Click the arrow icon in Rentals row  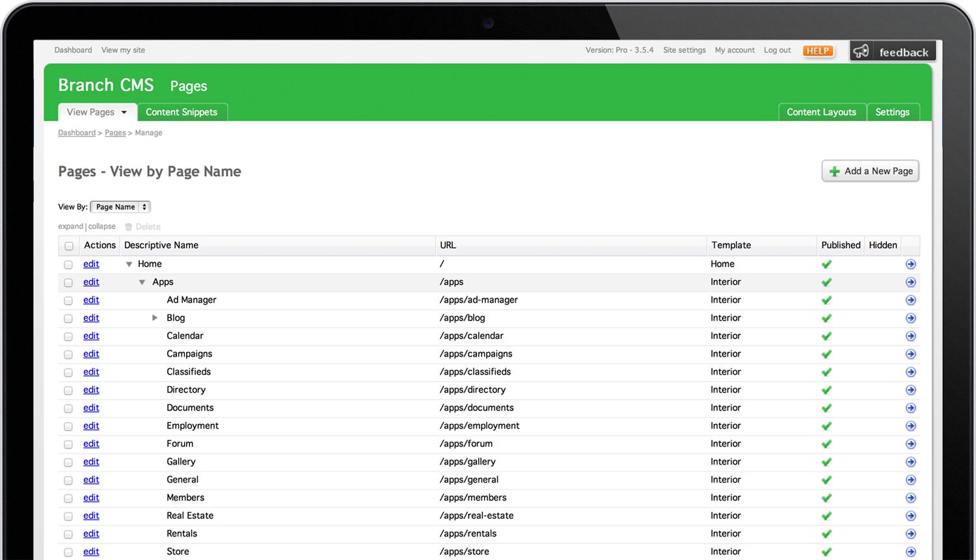(x=910, y=534)
